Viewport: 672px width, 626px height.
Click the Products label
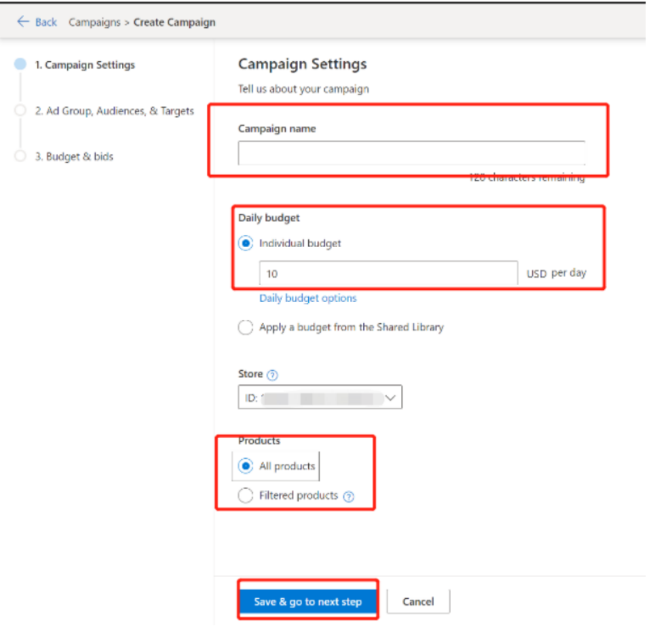pyautogui.click(x=259, y=441)
